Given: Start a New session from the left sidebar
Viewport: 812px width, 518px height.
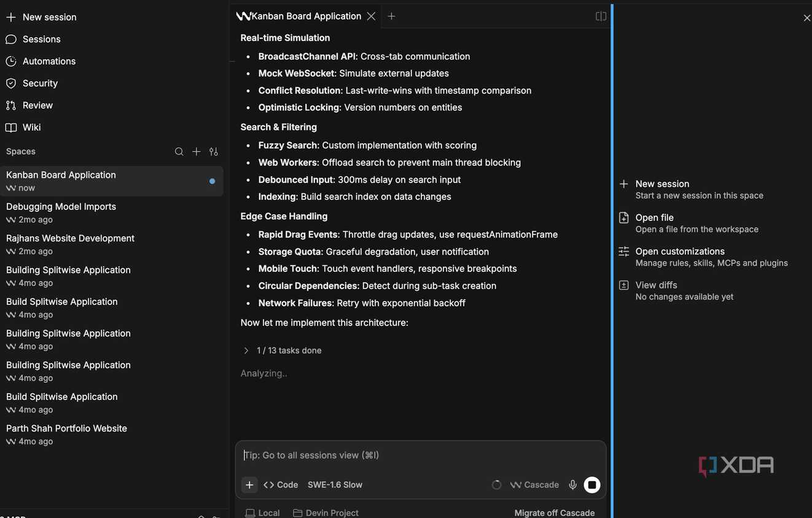Looking at the screenshot, I should click(41, 17).
